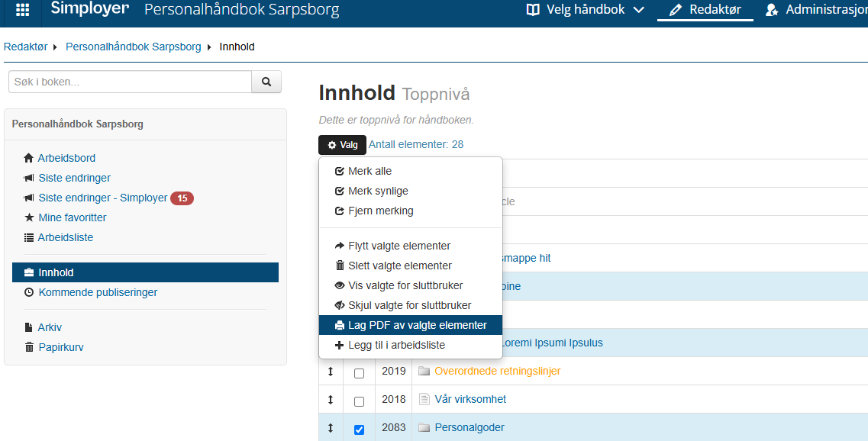Focus the Søk i boken search field
The image size is (868, 441).
[130, 82]
